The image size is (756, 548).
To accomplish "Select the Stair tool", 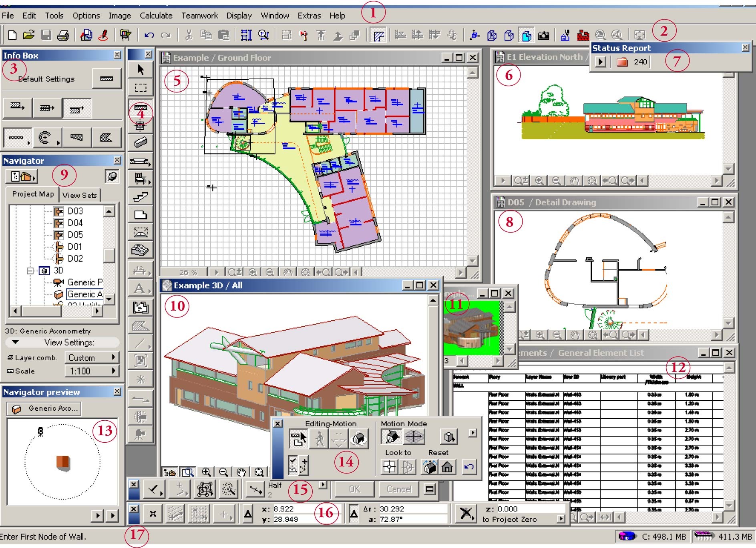I will coord(141,196).
